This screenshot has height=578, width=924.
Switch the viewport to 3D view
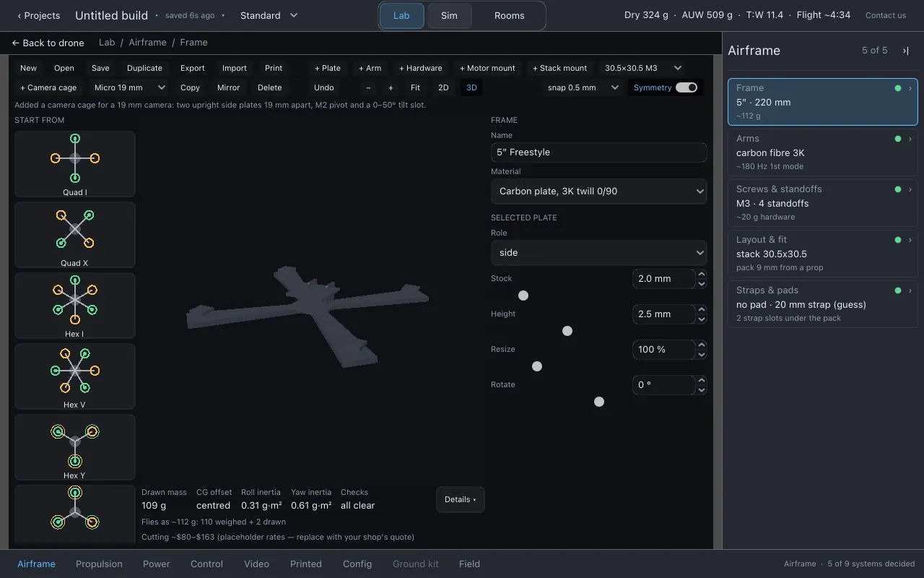[471, 87]
